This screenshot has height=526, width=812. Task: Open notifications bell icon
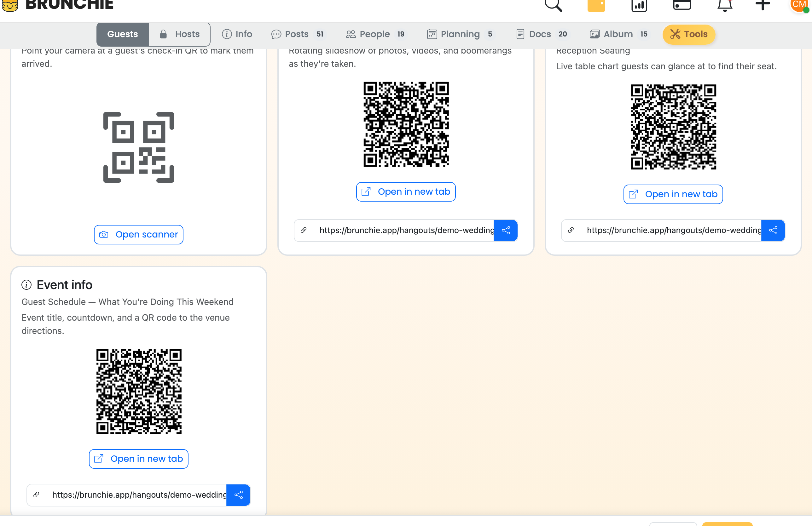(x=725, y=5)
